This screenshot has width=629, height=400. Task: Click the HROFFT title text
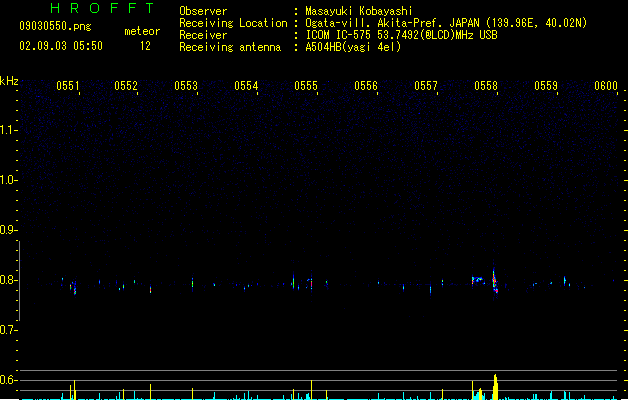click(x=103, y=8)
